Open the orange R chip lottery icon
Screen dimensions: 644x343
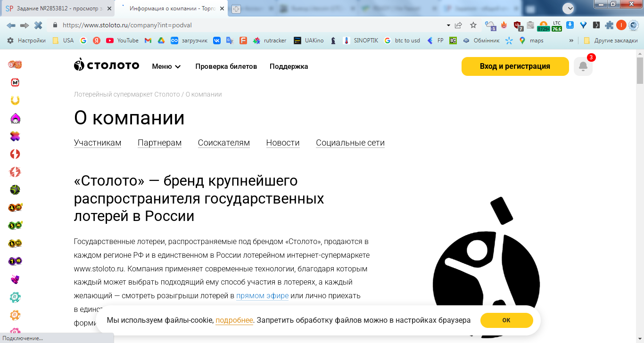tap(15, 315)
